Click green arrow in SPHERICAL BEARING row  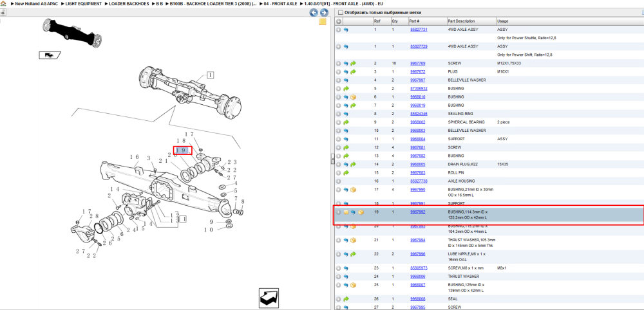[346, 122]
